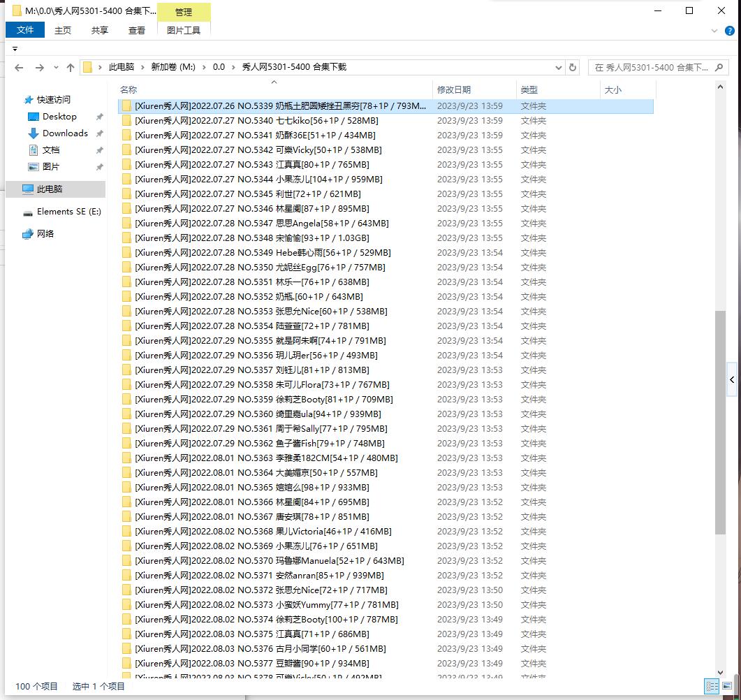The width and height of the screenshot is (741, 700).
Task: Select folder NO.5347 思思Angela
Action: pos(262,223)
